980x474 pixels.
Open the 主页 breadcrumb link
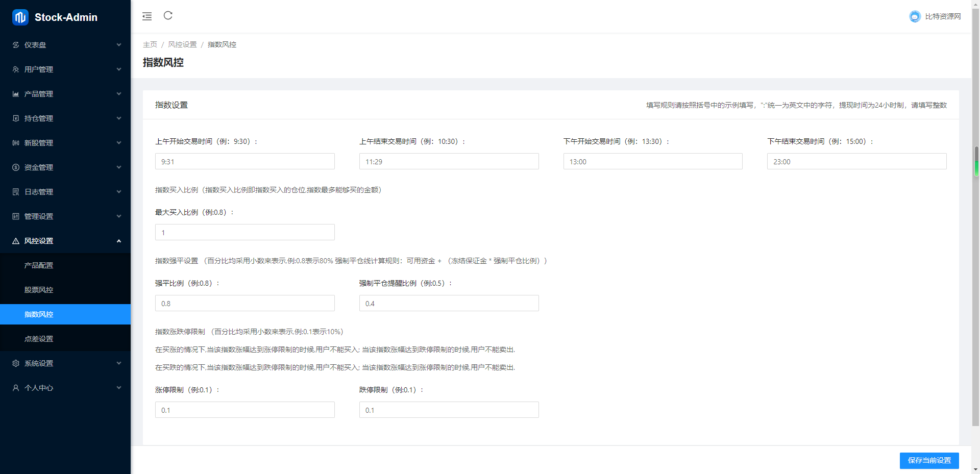click(150, 44)
